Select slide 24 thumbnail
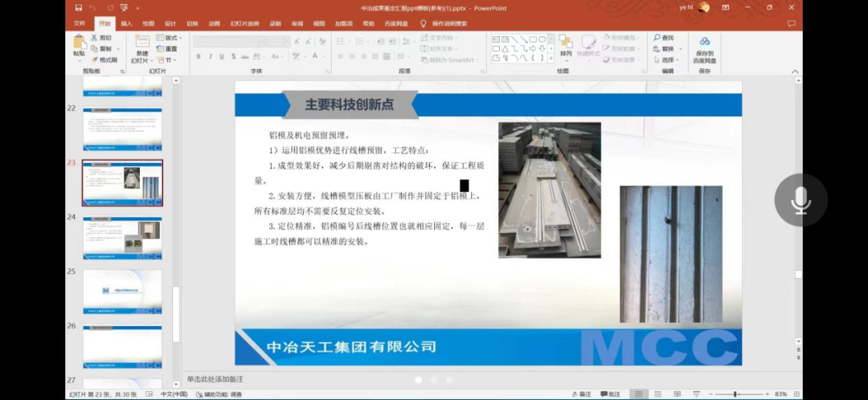868x400 pixels. coord(122,238)
